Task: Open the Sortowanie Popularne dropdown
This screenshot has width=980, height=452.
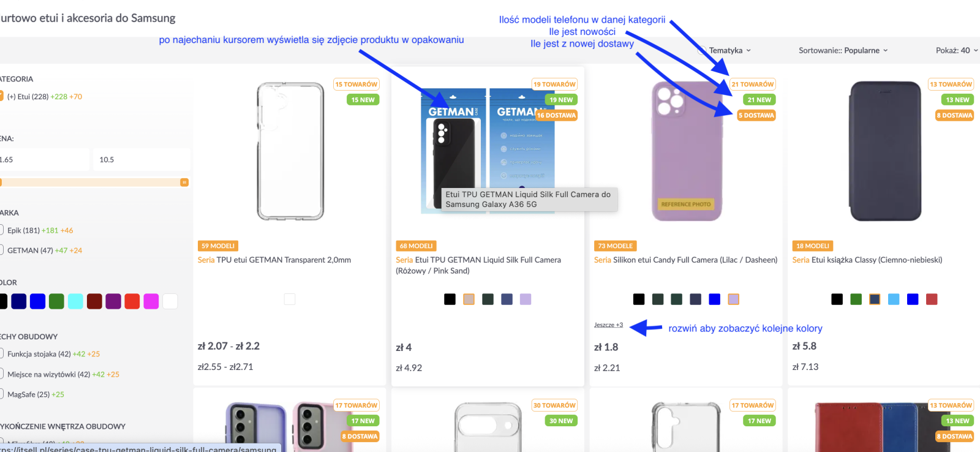Action: 843,50
